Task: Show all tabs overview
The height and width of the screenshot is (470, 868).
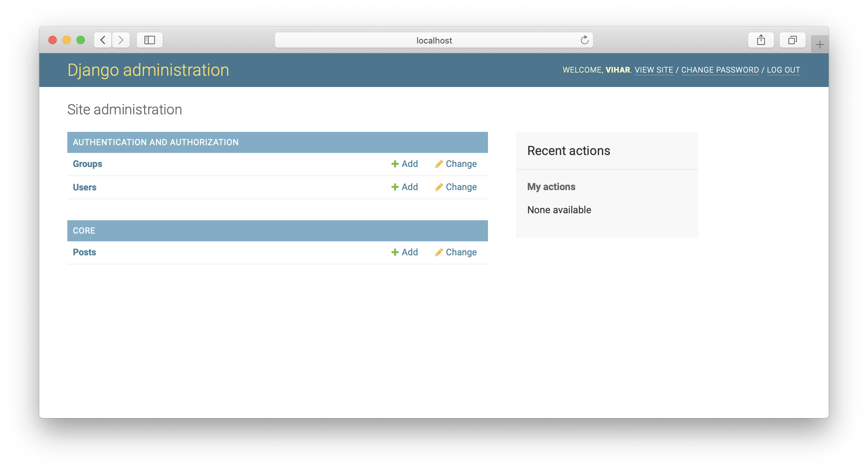Action: point(792,40)
